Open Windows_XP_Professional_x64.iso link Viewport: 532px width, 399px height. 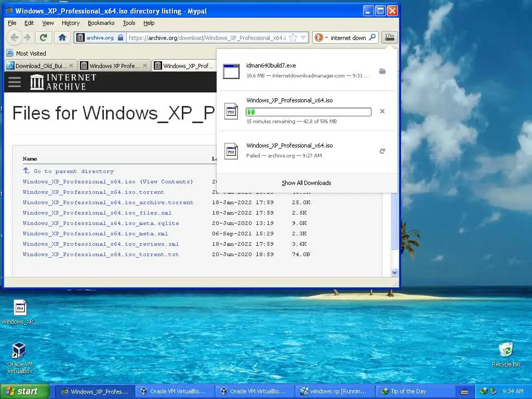79,181
